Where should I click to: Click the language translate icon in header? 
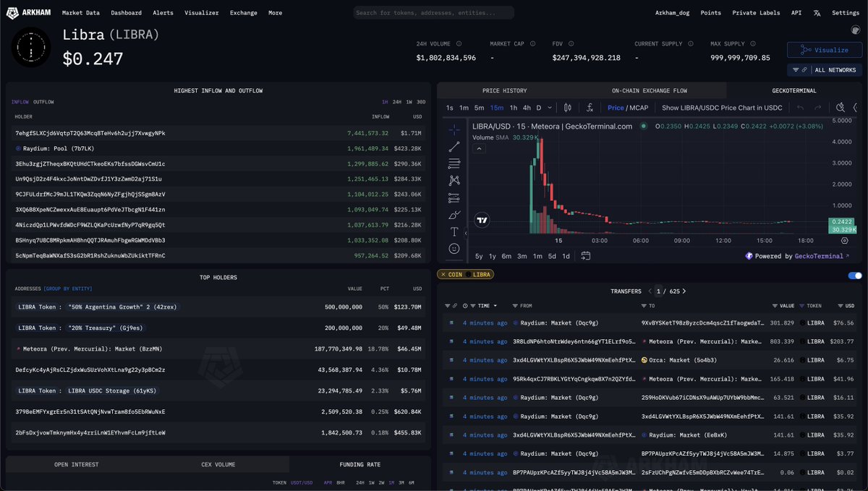[817, 13]
